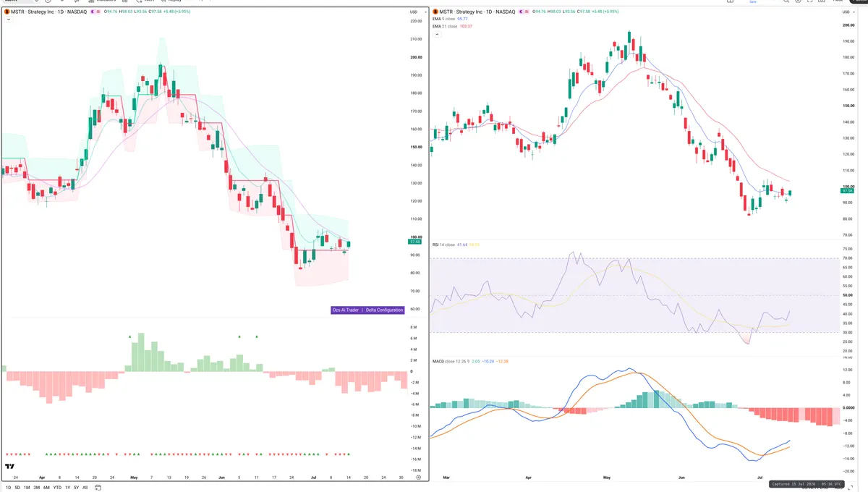This screenshot has height=492, width=868.
Task: Open the USD currency dropdown on right chart
Action: [848, 12]
